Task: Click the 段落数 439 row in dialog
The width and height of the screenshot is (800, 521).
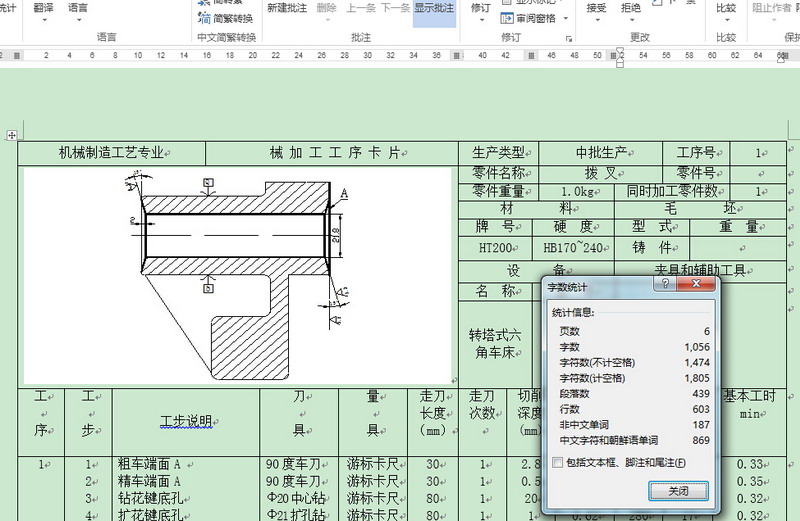Action: (x=634, y=393)
